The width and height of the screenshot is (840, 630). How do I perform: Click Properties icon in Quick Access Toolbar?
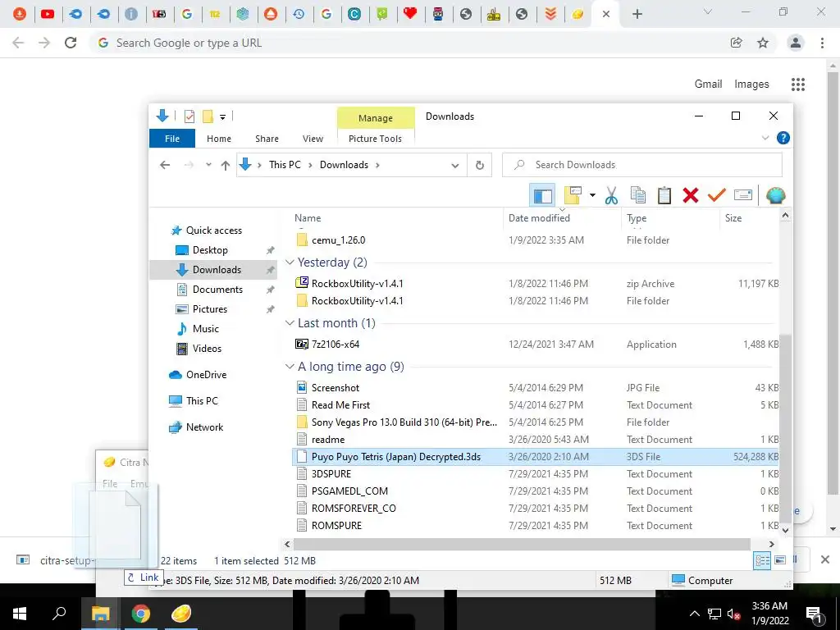click(189, 116)
